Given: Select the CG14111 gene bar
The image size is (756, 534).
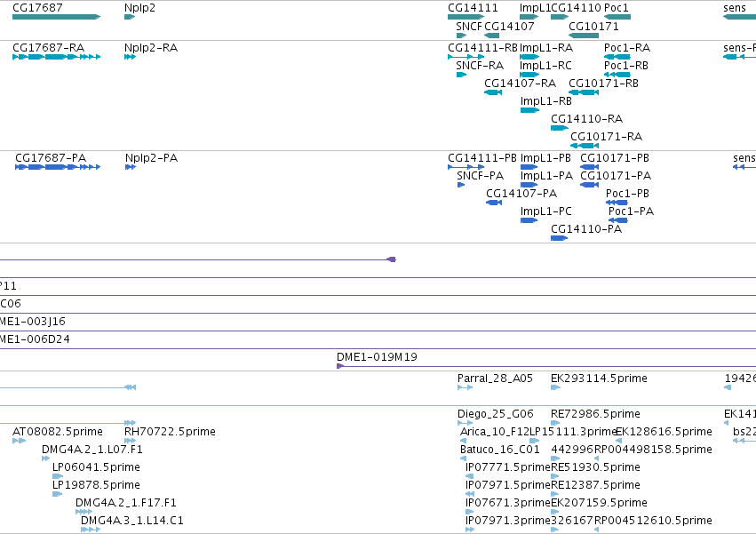Looking at the screenshot, I should (x=466, y=17).
